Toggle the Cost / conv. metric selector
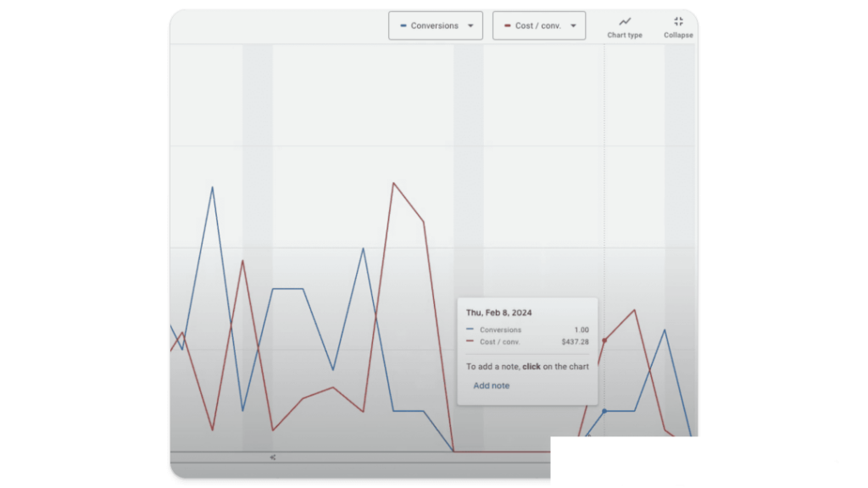The height and width of the screenshot is (488, 868). click(539, 25)
